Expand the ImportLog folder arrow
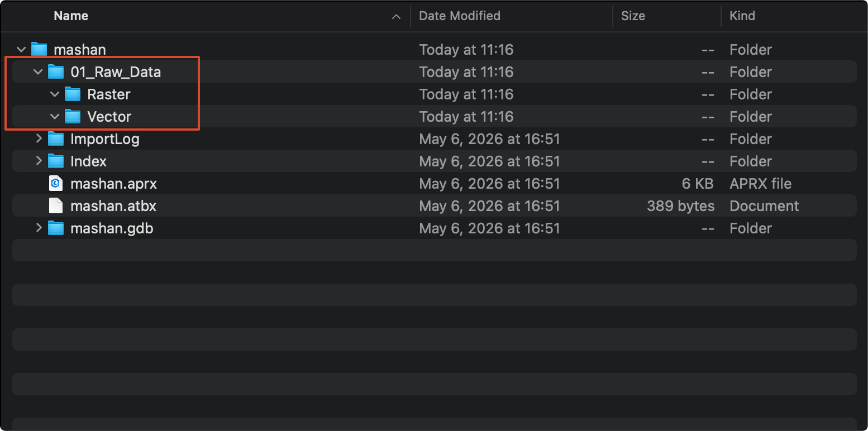Image resolution: width=868 pixels, height=431 pixels. click(39, 138)
